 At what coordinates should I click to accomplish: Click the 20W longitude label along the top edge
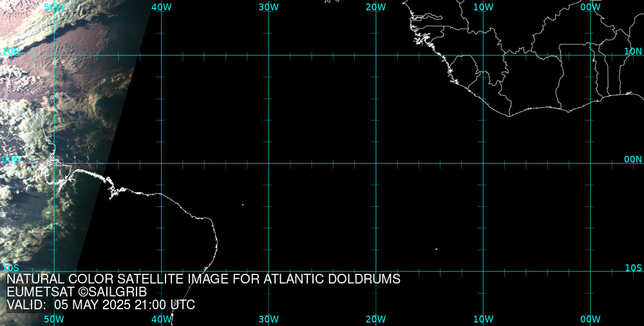pos(376,7)
